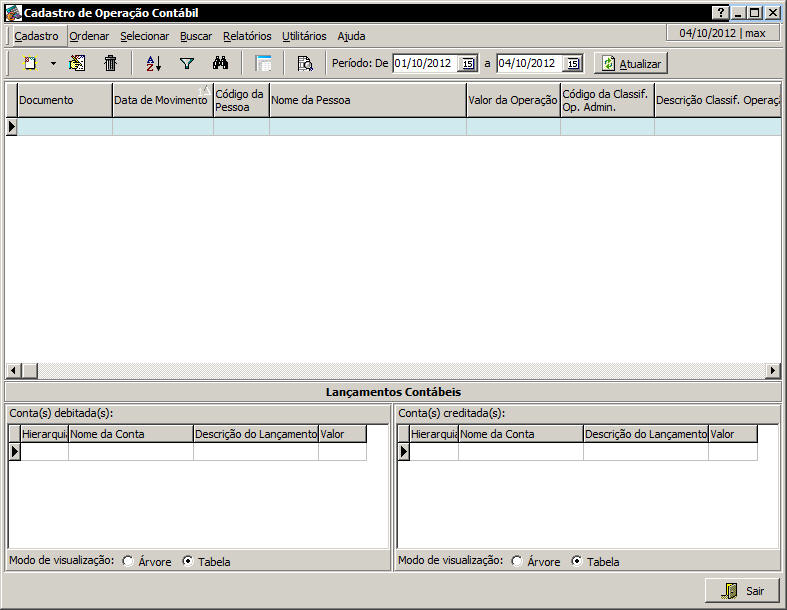Open calendar picker for period start date
Viewport: 787px width, 610px height.
pos(468,64)
